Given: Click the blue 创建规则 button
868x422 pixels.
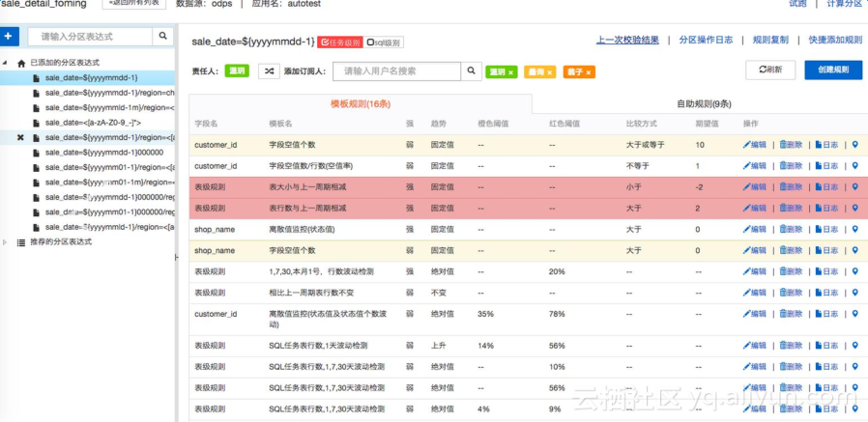Looking at the screenshot, I should coord(833,70).
